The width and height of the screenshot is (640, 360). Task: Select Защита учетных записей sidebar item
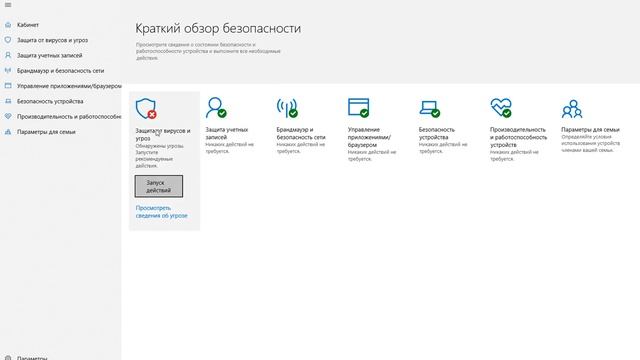(x=49, y=55)
